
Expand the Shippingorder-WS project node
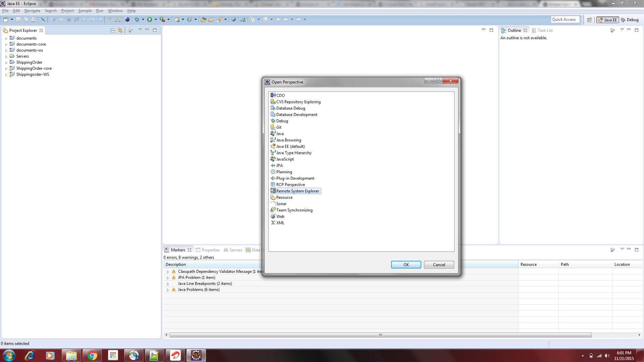(x=6, y=75)
